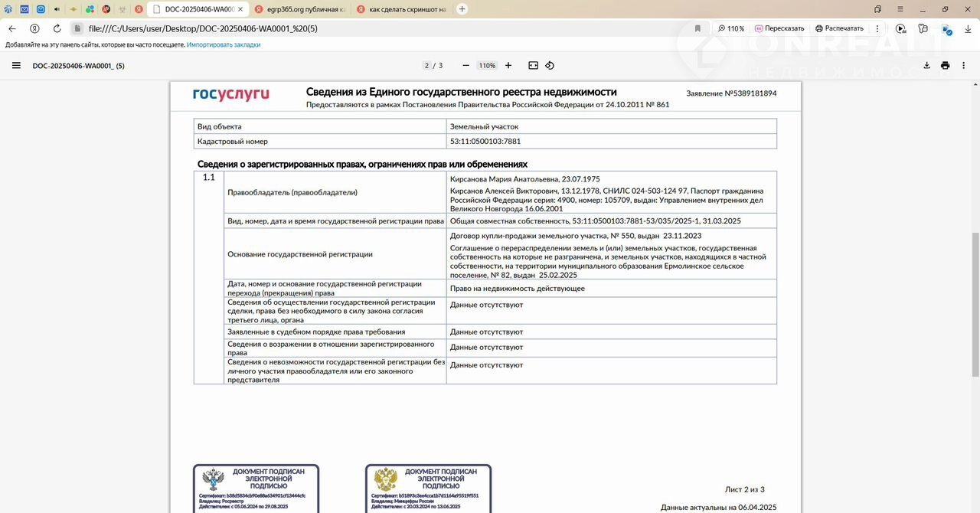Click the Импортировать закладки link
Screen dimensions: 980x513
pos(224,44)
